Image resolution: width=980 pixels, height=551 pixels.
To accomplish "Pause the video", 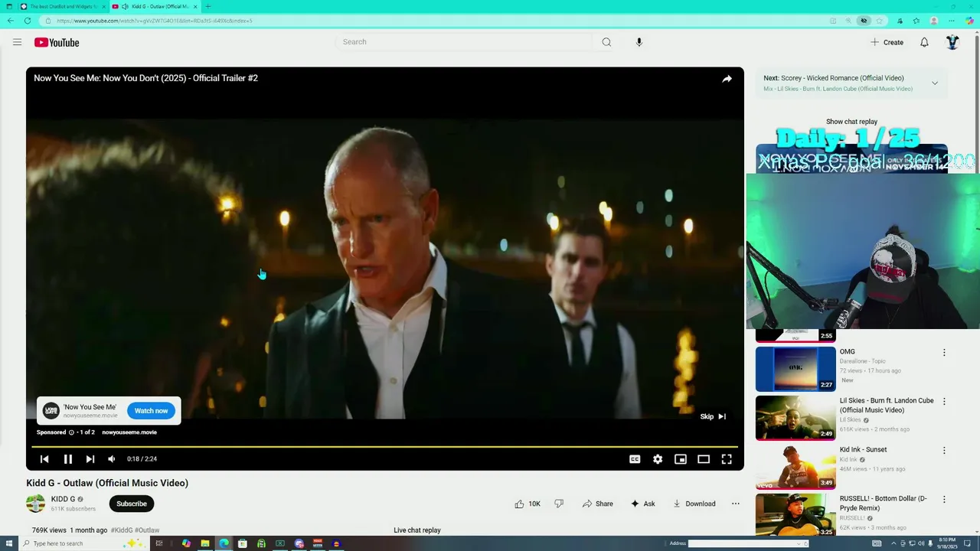I will pos(67,459).
